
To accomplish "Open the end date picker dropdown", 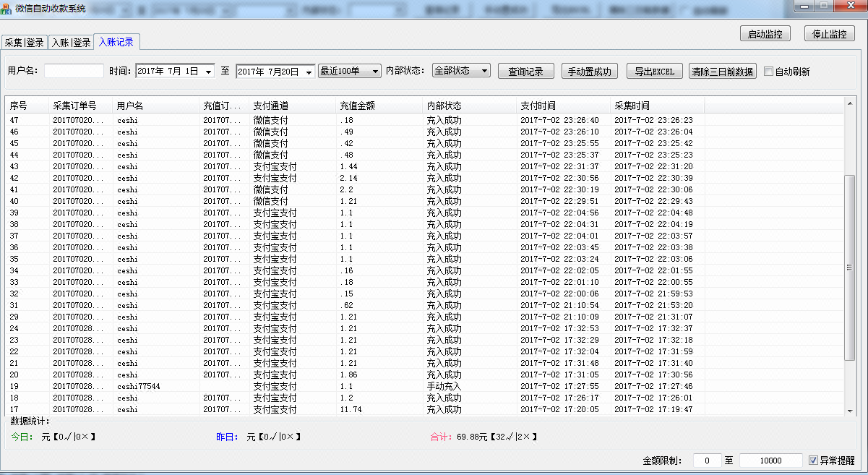I will (x=309, y=72).
